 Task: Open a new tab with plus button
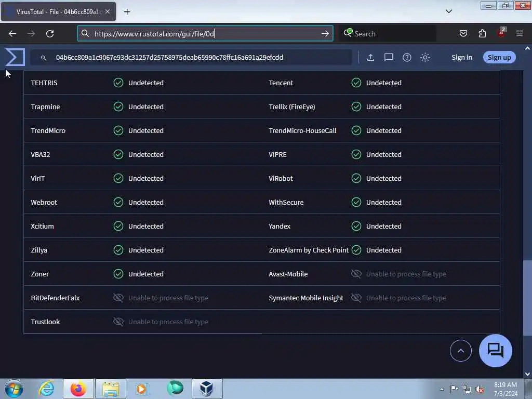(x=127, y=12)
